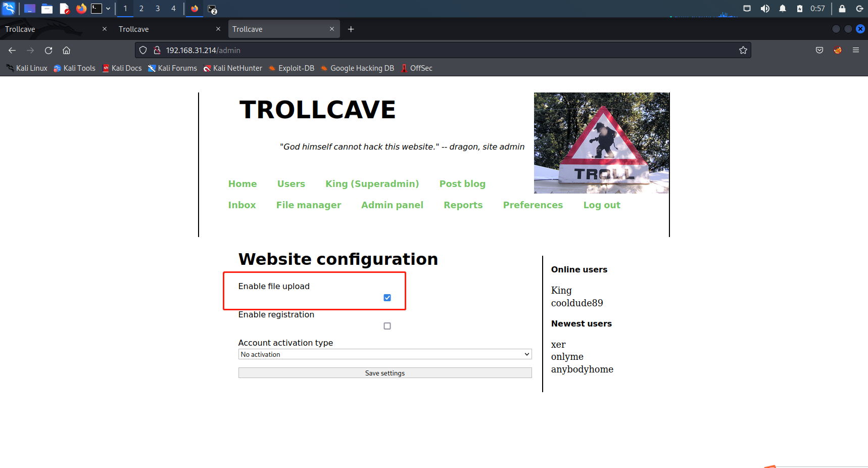Open the Google Hacking DB bookmark
Screen dimensions: 868x468
357,68
